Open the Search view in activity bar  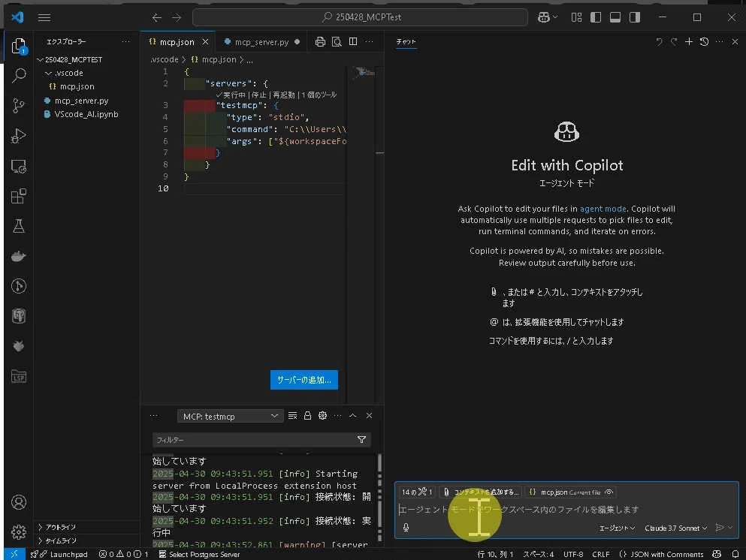[x=19, y=75]
